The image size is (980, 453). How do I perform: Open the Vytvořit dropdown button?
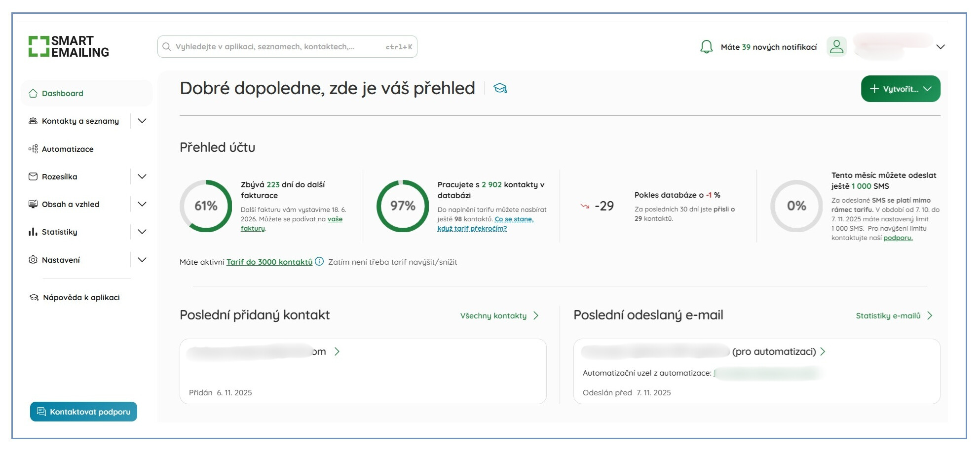pyautogui.click(x=900, y=89)
